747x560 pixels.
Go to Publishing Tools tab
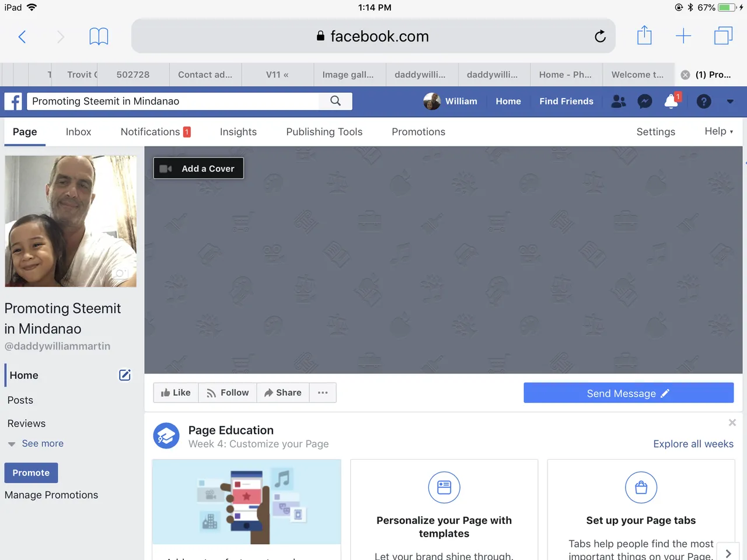pos(324,132)
